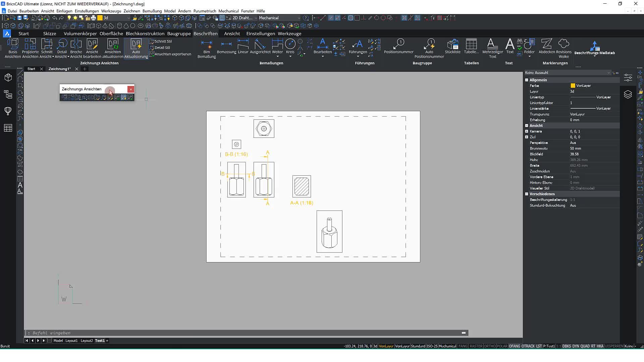Click Detail Stil button
Screen dimensions: 644x362
tap(160, 48)
